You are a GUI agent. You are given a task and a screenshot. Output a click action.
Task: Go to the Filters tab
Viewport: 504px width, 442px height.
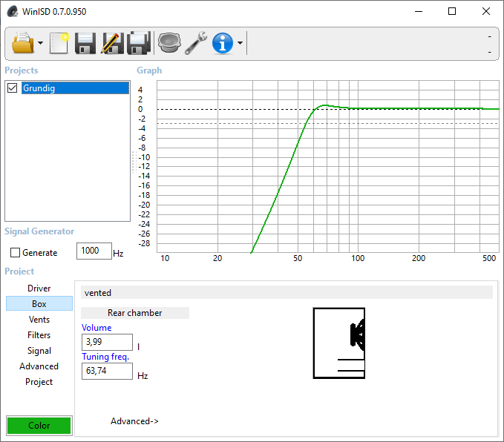[39, 335]
